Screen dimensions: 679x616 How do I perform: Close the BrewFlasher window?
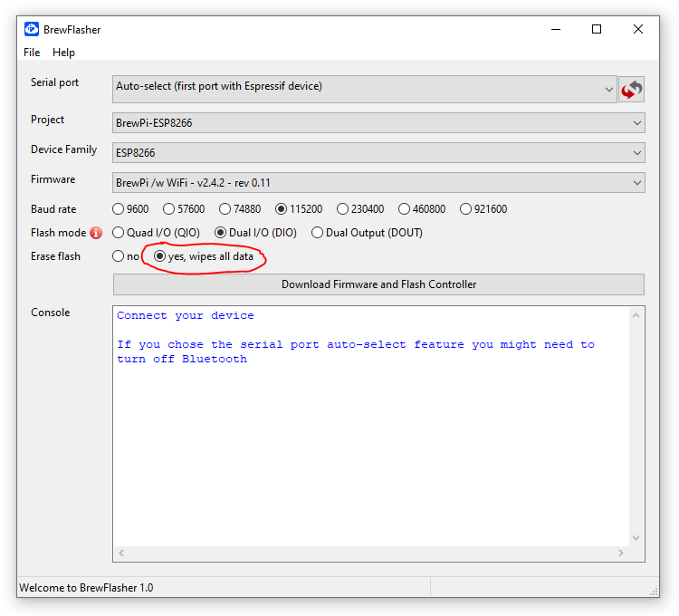pos(638,29)
